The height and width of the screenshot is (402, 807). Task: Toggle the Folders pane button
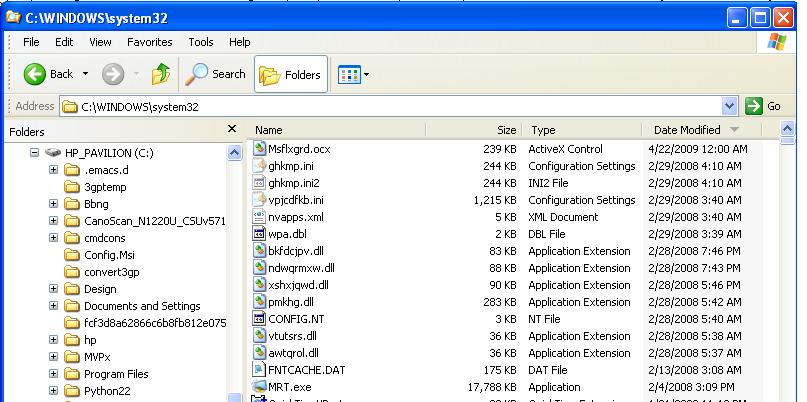(x=291, y=75)
